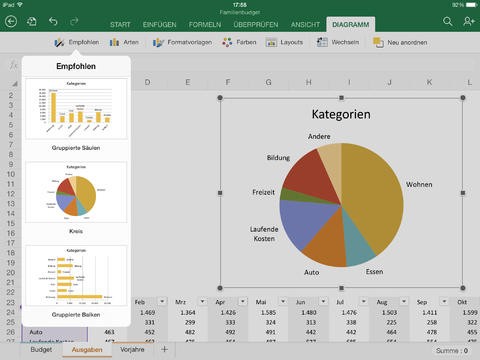Image resolution: width=480 pixels, height=360 pixels.
Task: Click the Neu anordnen icon
Action: click(378, 42)
